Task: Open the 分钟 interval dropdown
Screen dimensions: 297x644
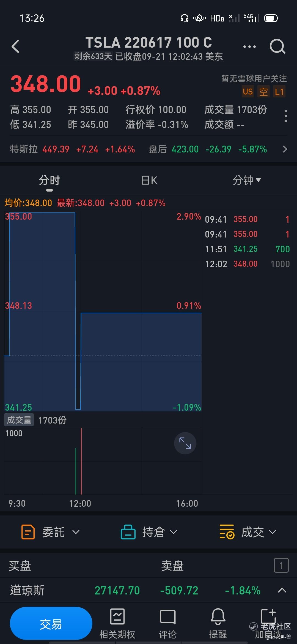Action: coord(247,180)
